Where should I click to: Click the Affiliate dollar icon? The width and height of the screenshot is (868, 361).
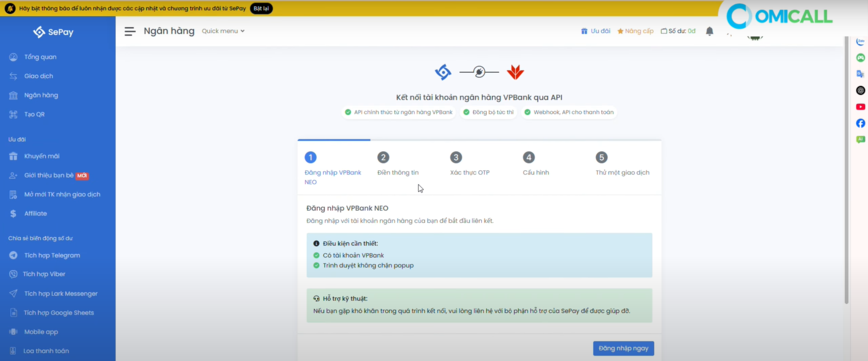(x=14, y=214)
